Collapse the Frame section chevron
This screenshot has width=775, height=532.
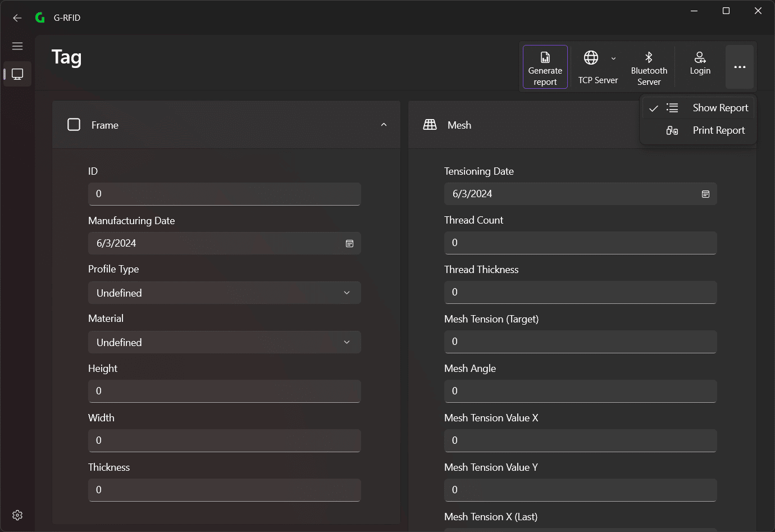(384, 125)
